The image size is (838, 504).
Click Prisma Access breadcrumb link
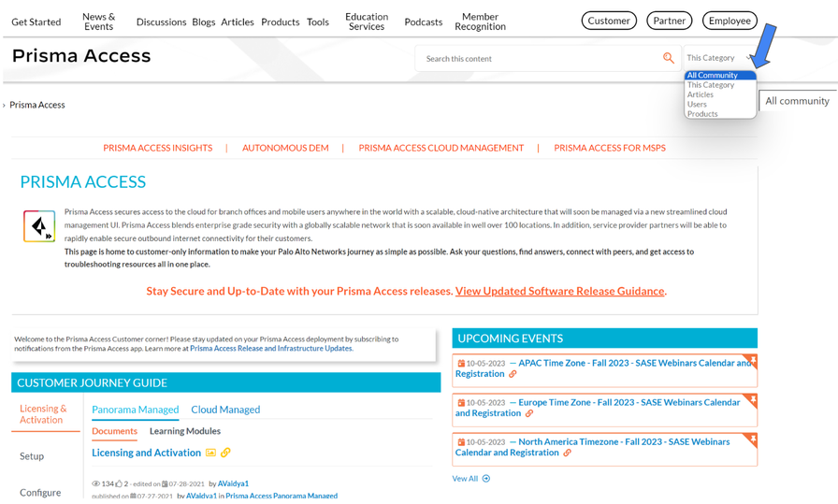(x=36, y=106)
